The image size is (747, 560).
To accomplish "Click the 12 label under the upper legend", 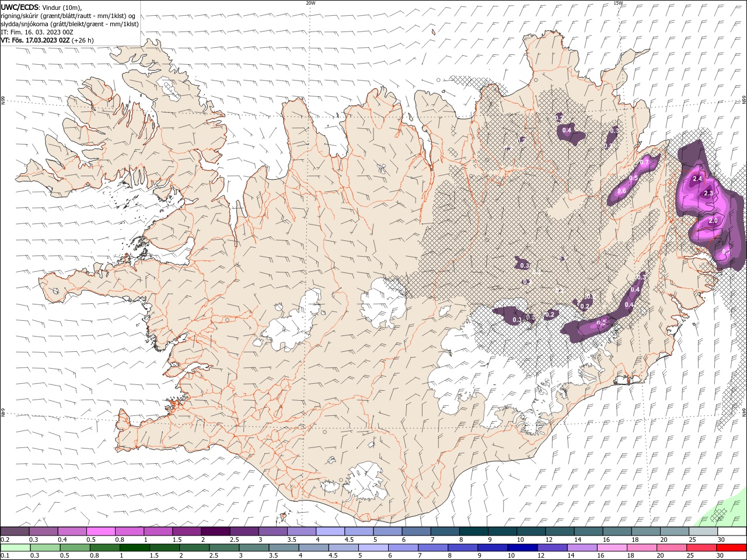I will tap(549, 540).
